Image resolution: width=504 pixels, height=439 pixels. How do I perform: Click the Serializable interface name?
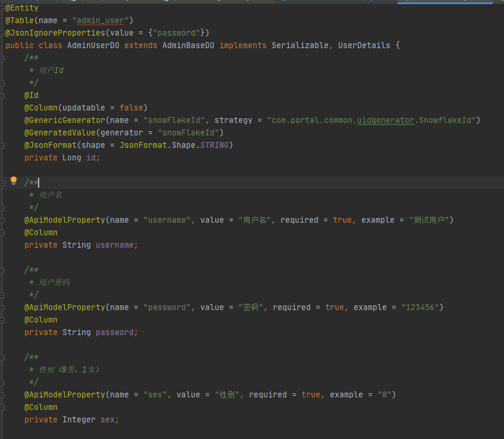click(x=300, y=46)
